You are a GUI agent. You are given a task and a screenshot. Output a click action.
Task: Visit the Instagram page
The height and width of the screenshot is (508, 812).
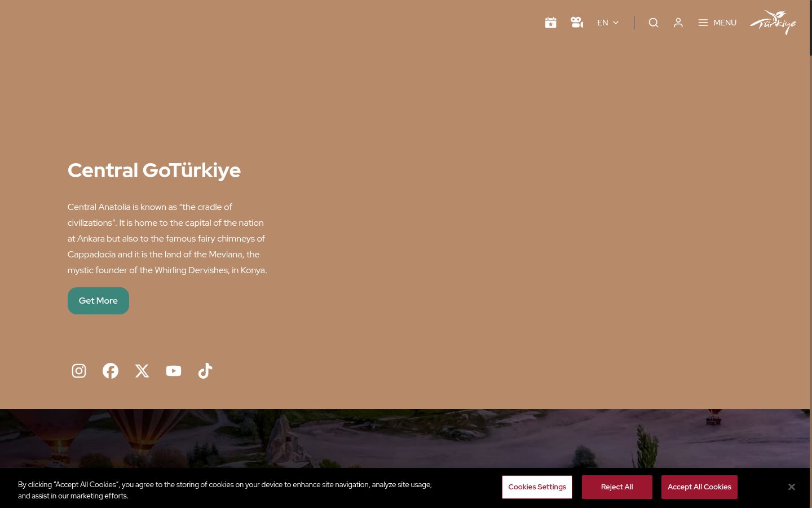[x=79, y=371]
